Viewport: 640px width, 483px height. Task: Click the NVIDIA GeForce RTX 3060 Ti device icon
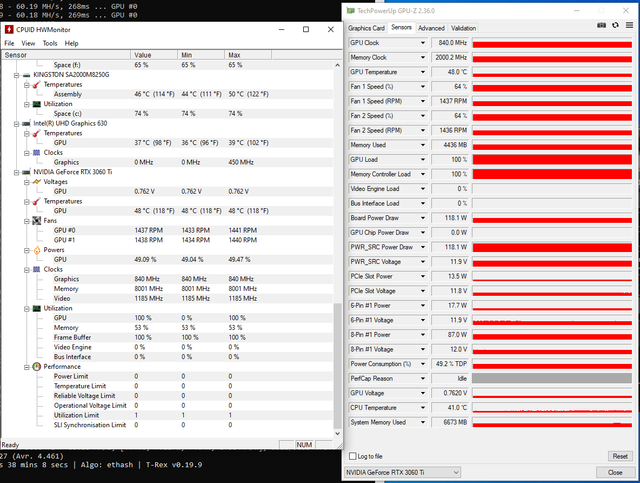[27, 172]
